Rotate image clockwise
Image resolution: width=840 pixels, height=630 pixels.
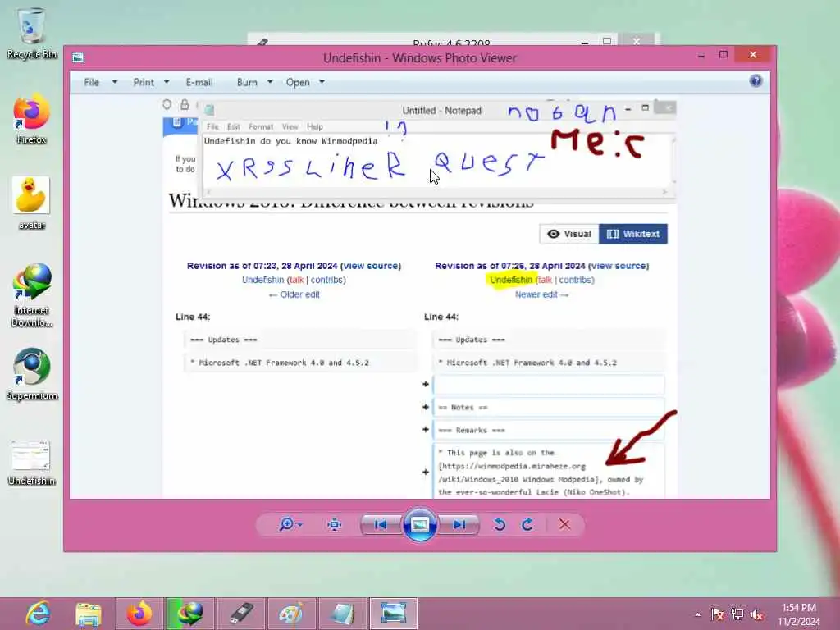tap(527, 524)
